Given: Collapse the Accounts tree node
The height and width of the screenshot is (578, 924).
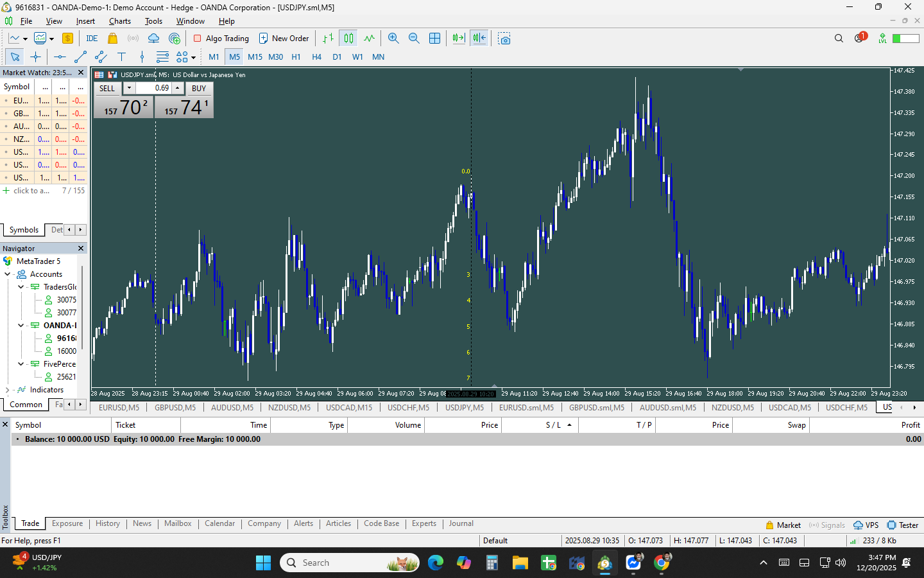Looking at the screenshot, I should click(8, 274).
